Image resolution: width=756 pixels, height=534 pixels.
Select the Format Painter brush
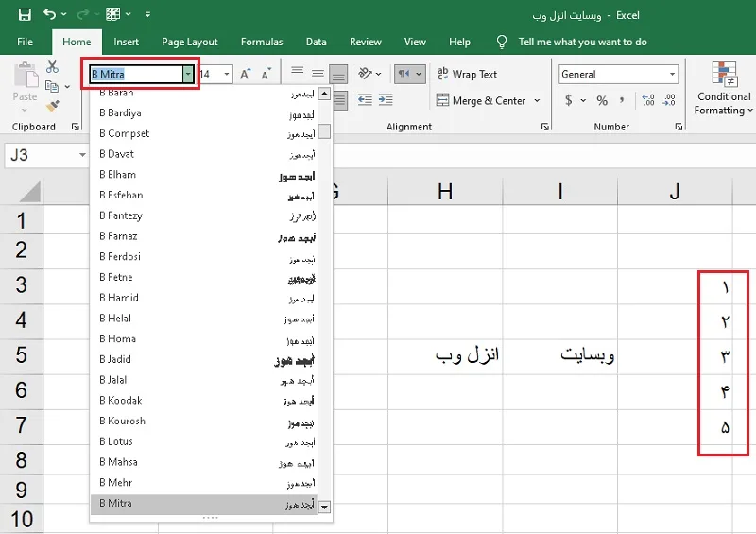tap(52, 106)
